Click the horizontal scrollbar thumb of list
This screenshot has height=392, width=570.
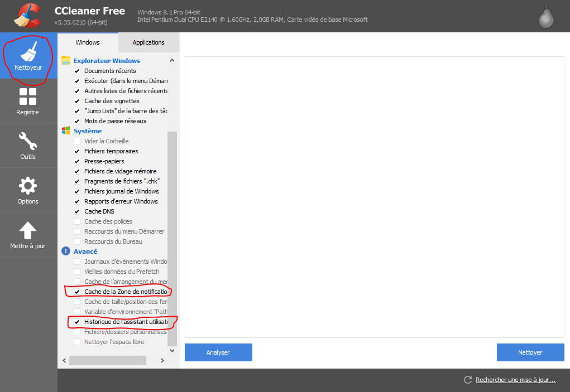click(108, 360)
